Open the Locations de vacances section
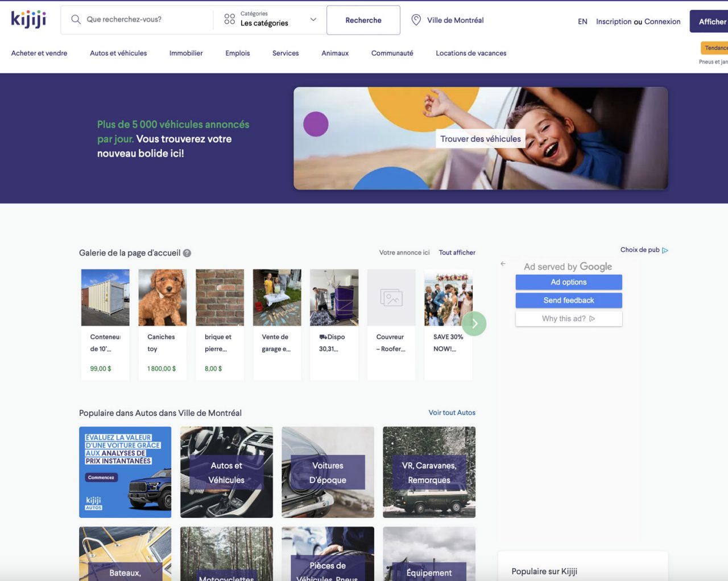The height and width of the screenshot is (581, 728). 471,53
